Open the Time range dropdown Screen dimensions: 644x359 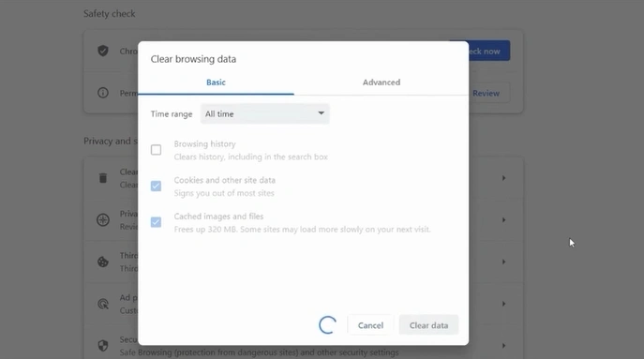pyautogui.click(x=265, y=113)
